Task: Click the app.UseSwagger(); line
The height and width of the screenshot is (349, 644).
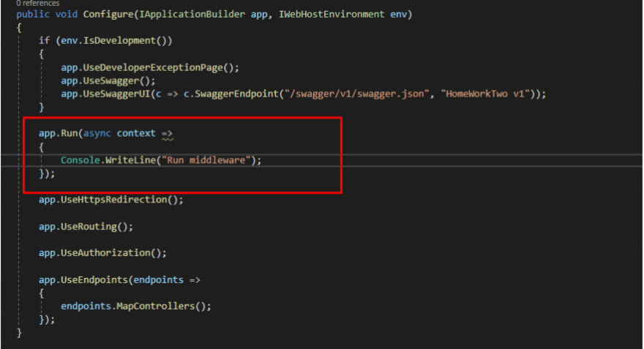Action: click(x=108, y=81)
